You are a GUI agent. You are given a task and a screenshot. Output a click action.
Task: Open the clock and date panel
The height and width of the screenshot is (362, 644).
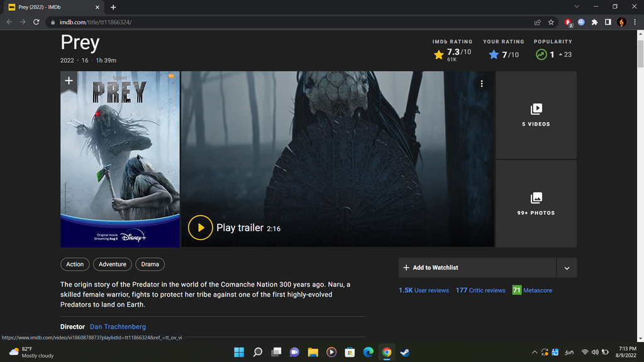[x=626, y=352]
